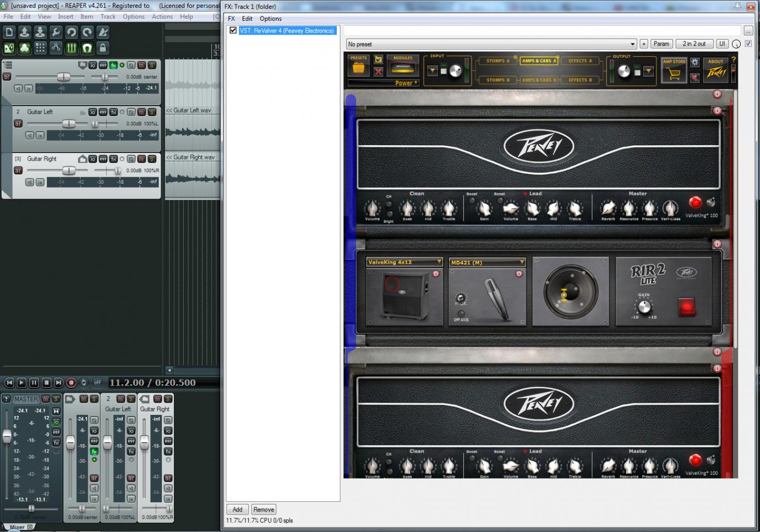760x532 pixels.
Task: Click the New Project toolbar icon
Action: coord(9,32)
